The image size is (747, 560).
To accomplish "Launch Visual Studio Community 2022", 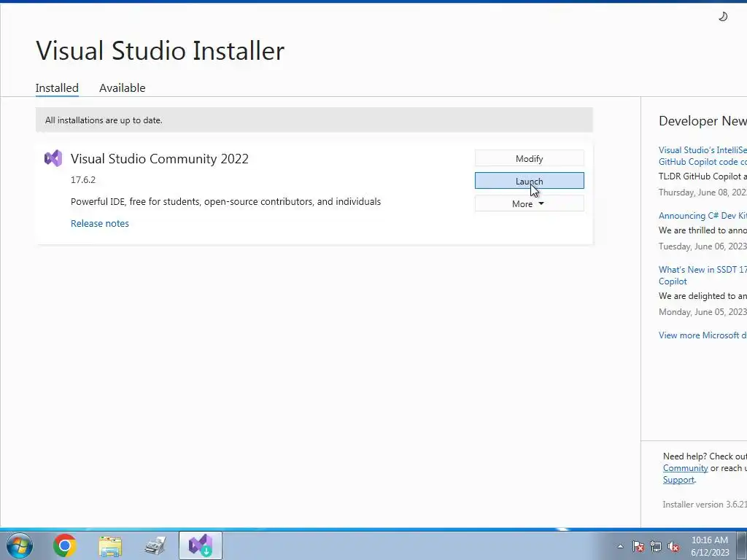I will pos(530,181).
